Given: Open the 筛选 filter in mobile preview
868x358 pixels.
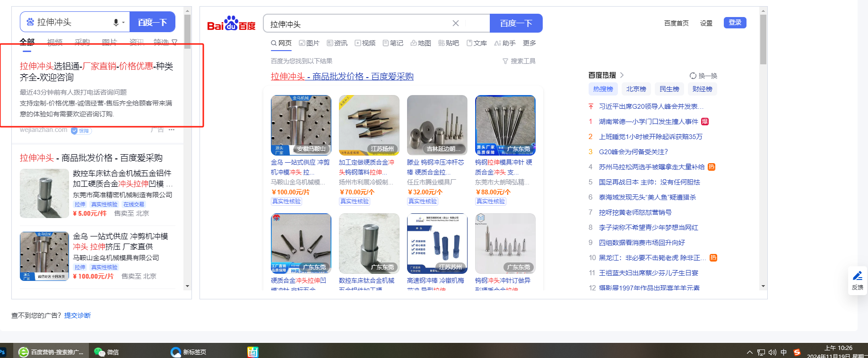Looking at the screenshot, I should pos(165,42).
